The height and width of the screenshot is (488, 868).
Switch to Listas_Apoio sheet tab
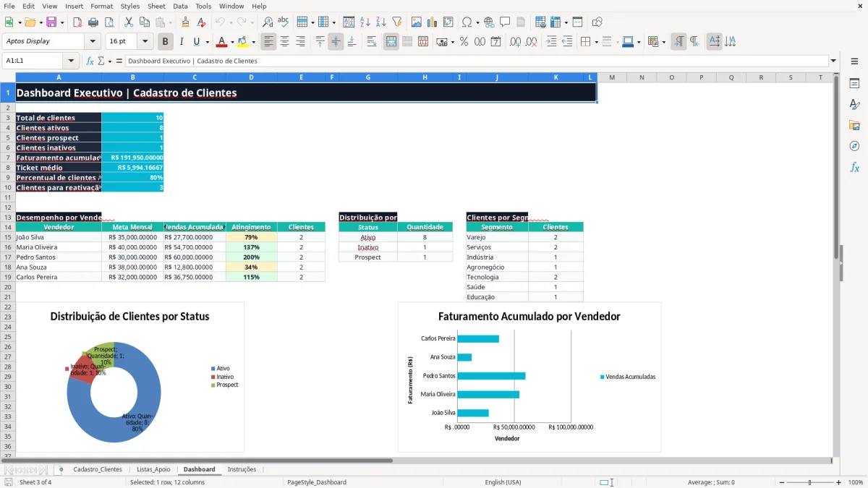[x=153, y=469]
